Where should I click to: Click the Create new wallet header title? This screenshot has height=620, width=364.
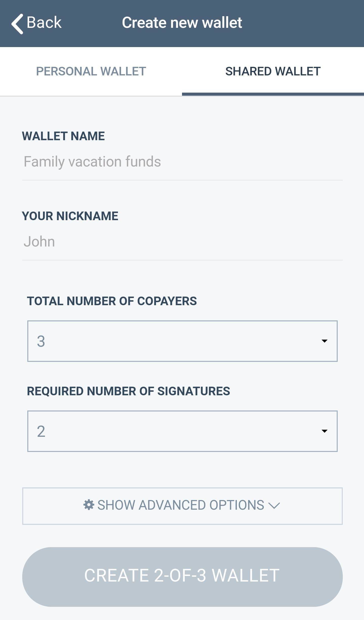coord(182,23)
